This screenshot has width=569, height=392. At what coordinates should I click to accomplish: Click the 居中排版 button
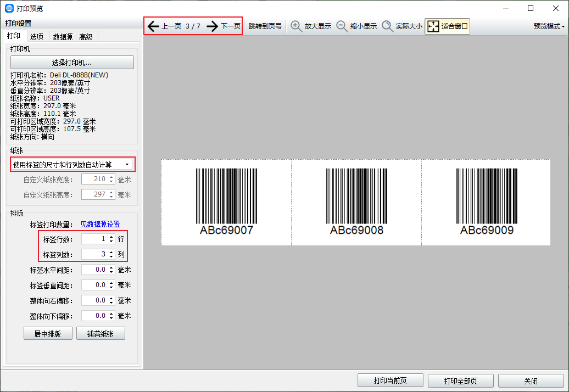click(x=48, y=334)
